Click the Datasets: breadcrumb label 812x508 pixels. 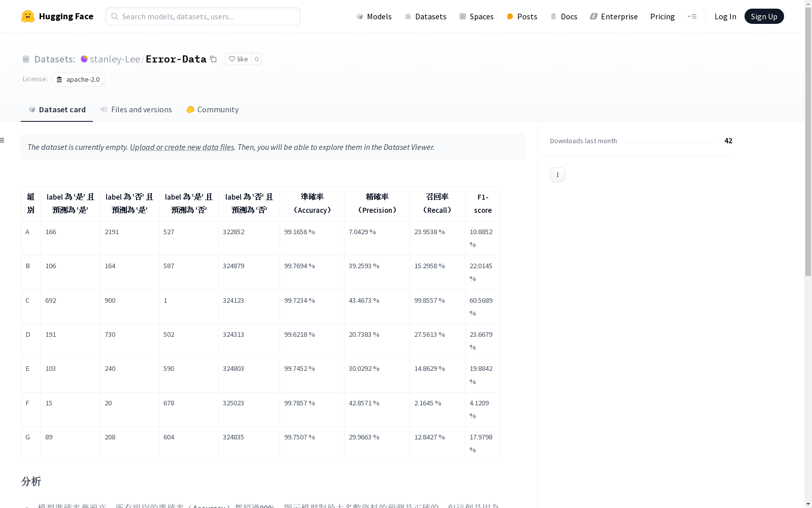tap(54, 59)
